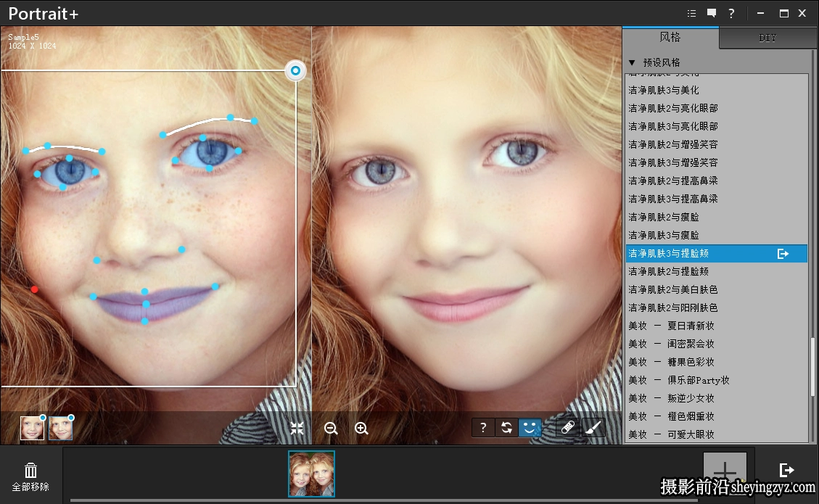The height and width of the screenshot is (504, 819).
Task: Toggle the circle on second face thumbnail
Action: [x=71, y=417]
